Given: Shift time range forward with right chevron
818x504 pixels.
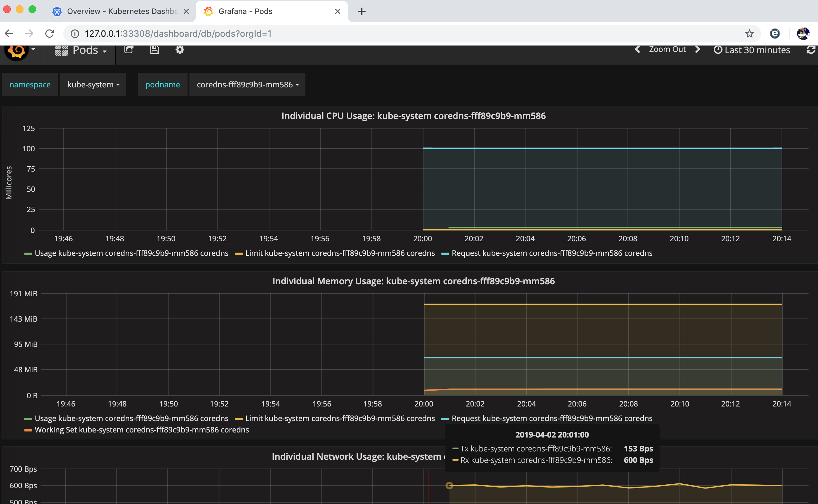Looking at the screenshot, I should (x=698, y=49).
